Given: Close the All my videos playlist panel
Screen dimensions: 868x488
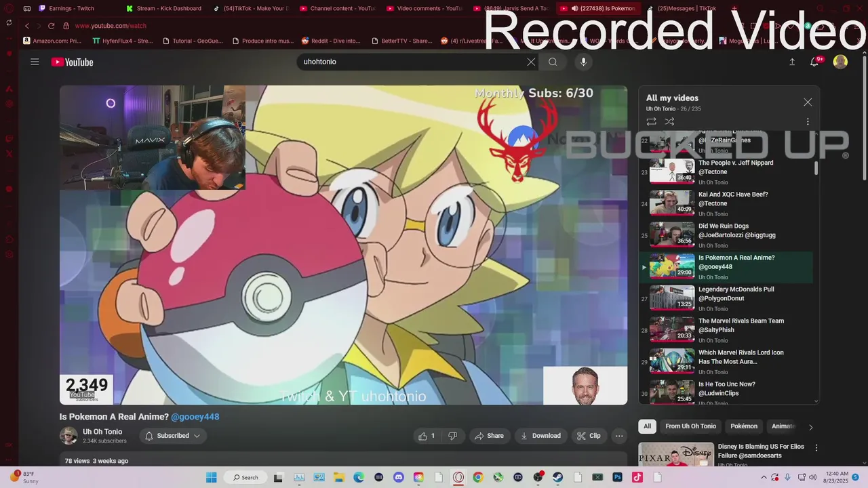Looking at the screenshot, I should pos(808,102).
